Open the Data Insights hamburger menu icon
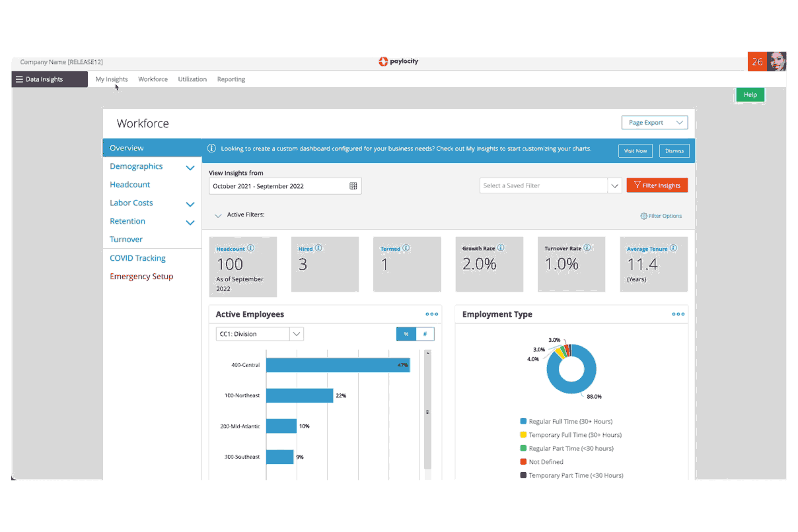The image size is (798, 532). (19, 79)
